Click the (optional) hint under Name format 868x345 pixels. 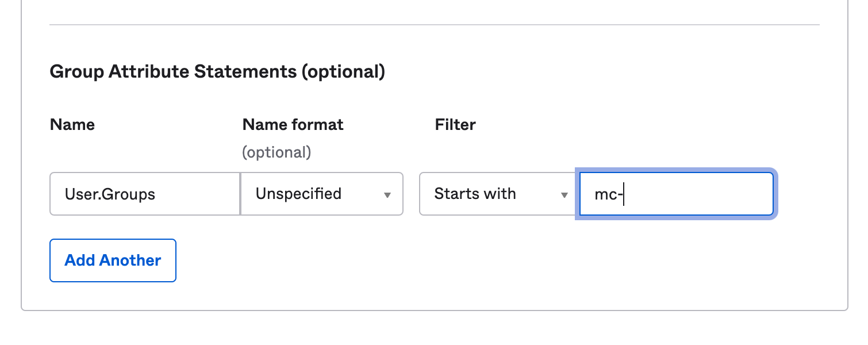click(276, 152)
